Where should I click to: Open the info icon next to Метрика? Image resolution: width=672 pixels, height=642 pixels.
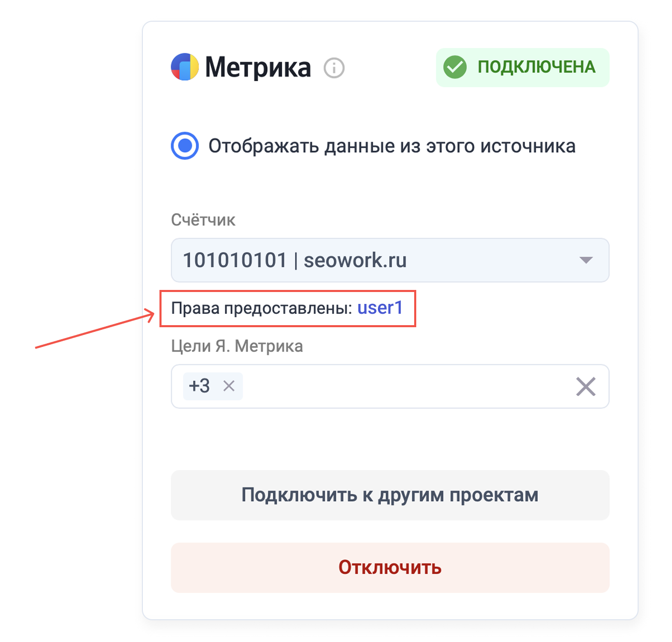coord(334,68)
